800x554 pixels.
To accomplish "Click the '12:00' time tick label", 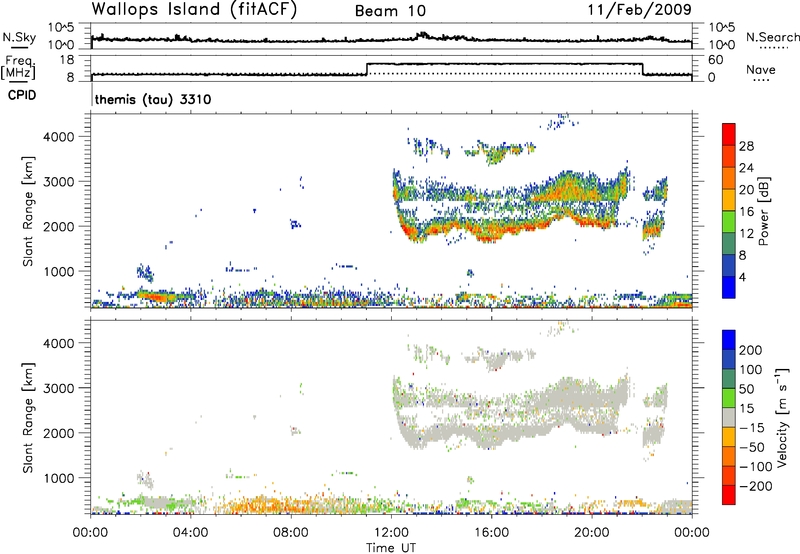I will (391, 533).
